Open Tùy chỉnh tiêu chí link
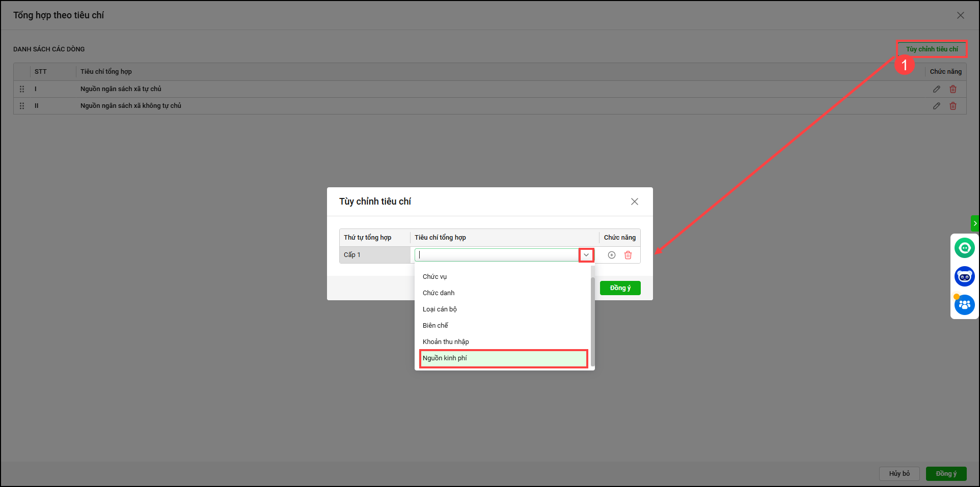This screenshot has height=487, width=980. (932, 49)
